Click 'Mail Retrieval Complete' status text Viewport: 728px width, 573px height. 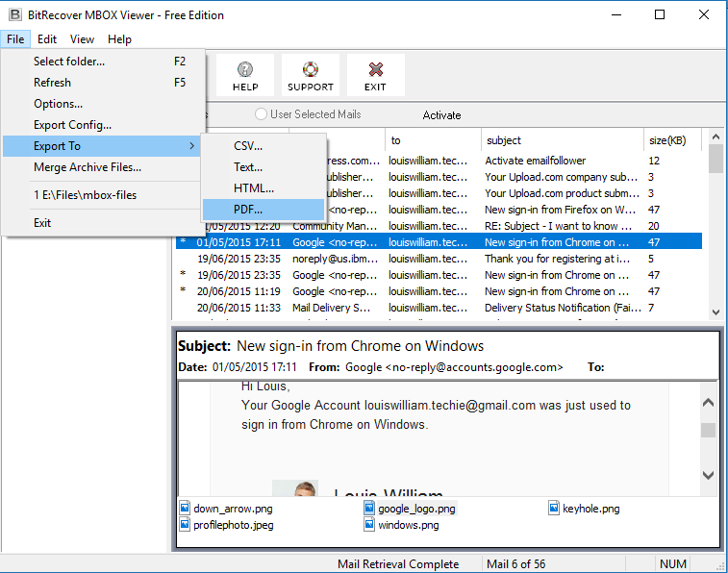[398, 563]
